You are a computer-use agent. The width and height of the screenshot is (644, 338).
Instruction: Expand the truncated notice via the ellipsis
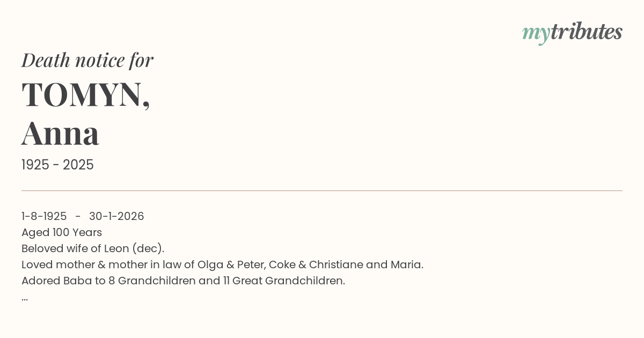(x=25, y=298)
